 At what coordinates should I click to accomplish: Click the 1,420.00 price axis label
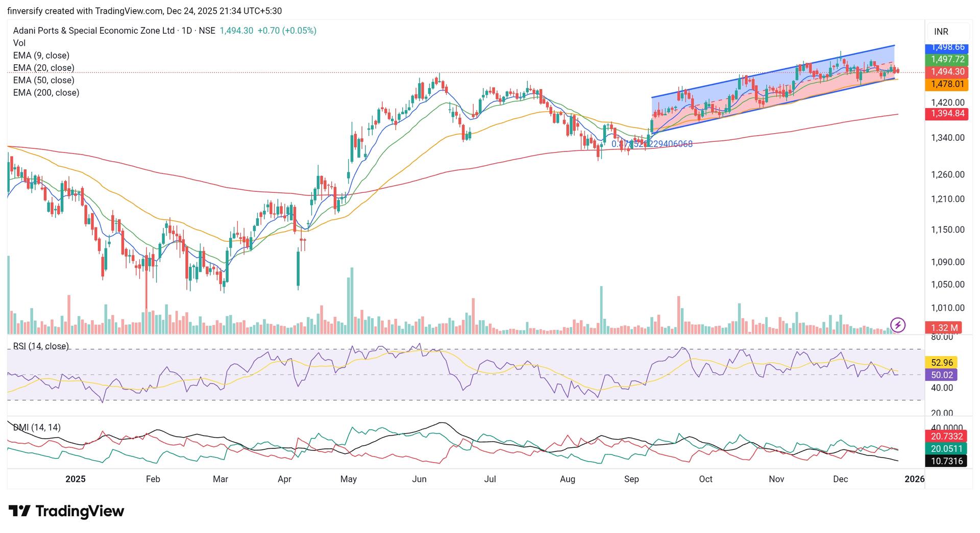(x=948, y=103)
